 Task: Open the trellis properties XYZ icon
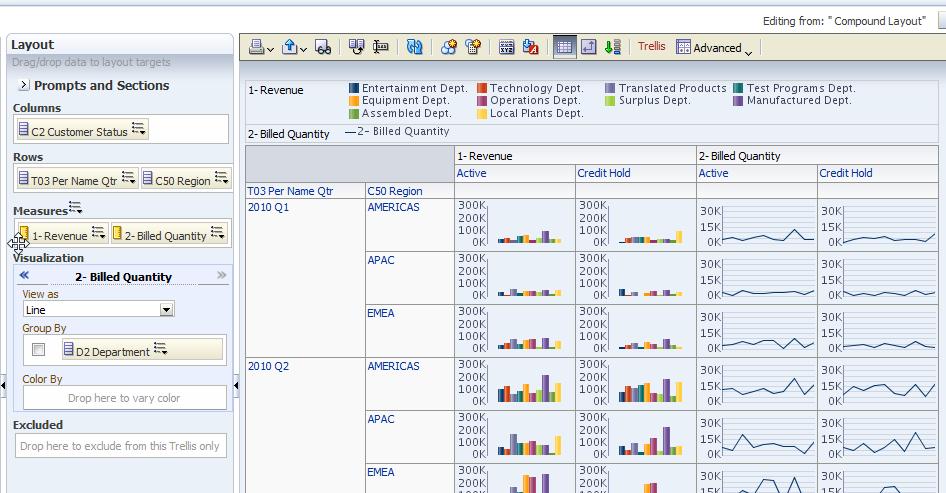506,47
